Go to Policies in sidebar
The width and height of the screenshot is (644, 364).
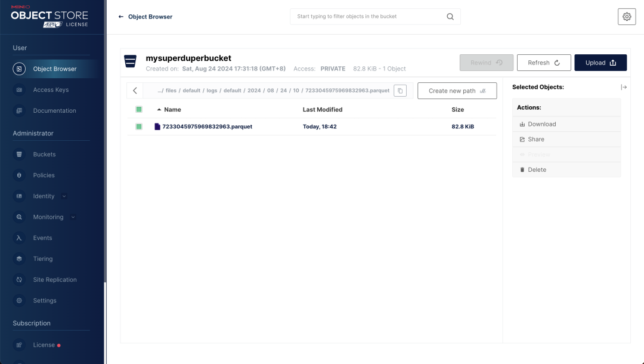point(44,175)
